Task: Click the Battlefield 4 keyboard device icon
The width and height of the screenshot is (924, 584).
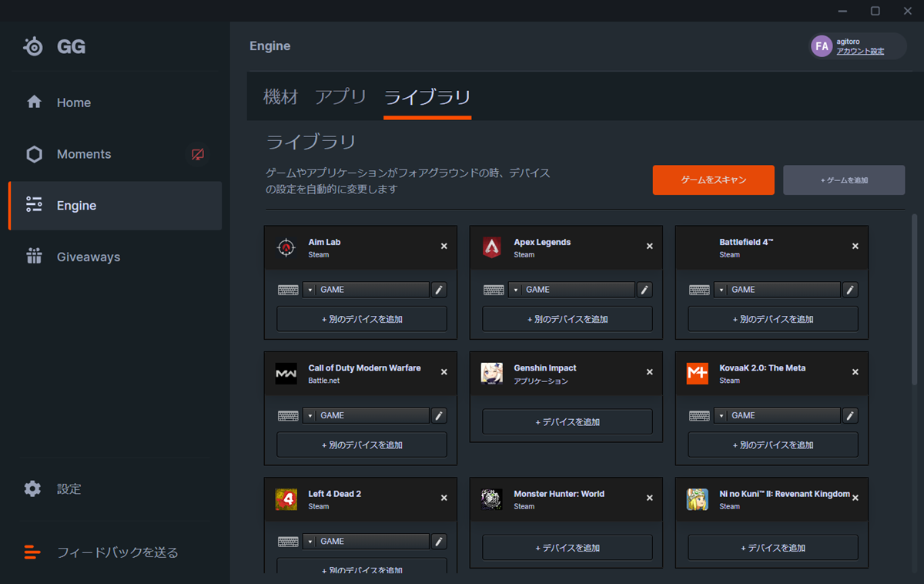Action: [x=699, y=290]
